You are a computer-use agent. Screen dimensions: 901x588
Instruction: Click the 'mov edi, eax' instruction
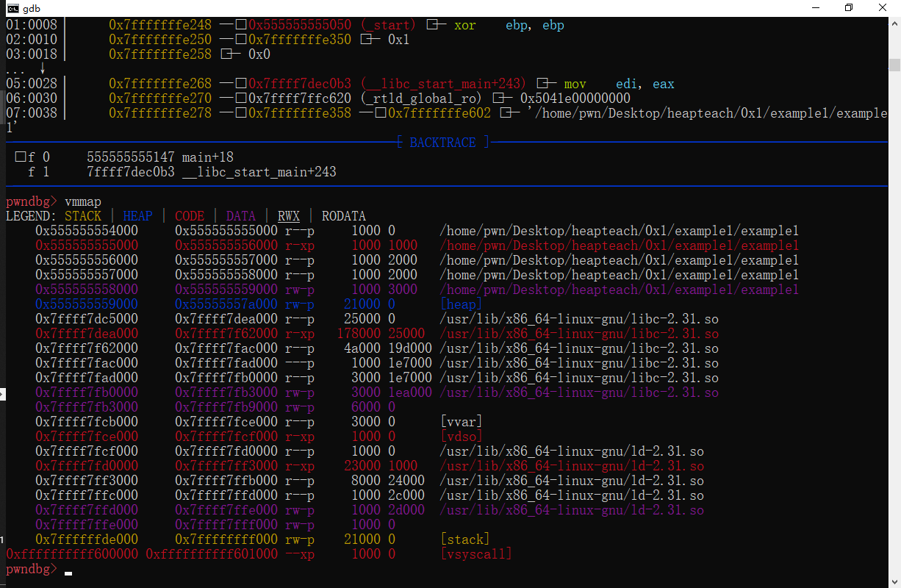(x=620, y=84)
